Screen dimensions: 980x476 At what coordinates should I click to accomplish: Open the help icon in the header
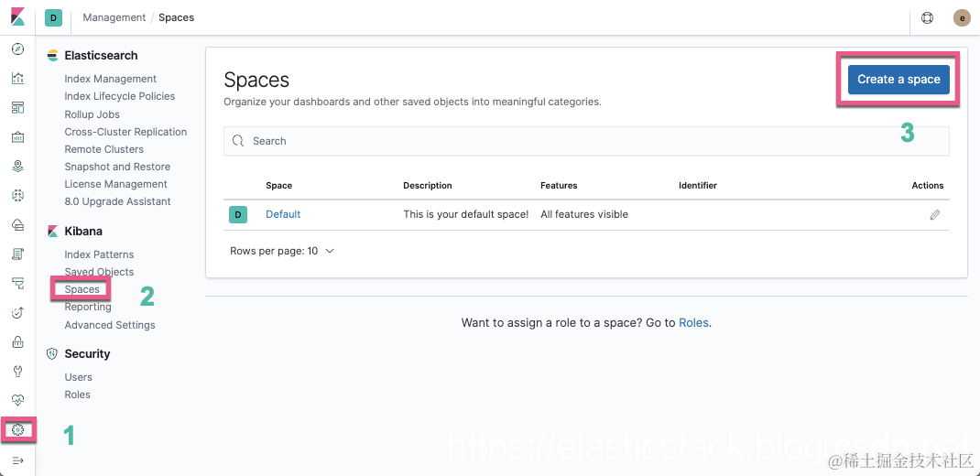click(x=927, y=17)
